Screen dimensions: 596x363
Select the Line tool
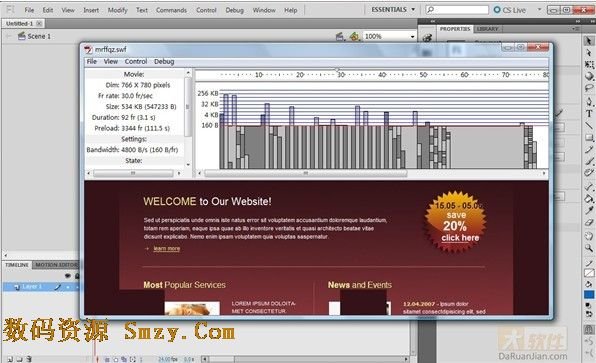click(x=589, y=125)
